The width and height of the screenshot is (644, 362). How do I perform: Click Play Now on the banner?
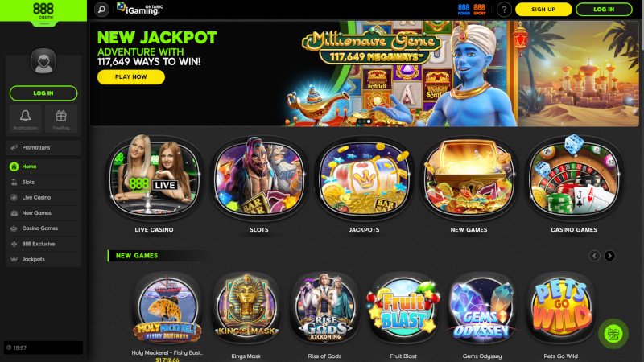tap(131, 76)
